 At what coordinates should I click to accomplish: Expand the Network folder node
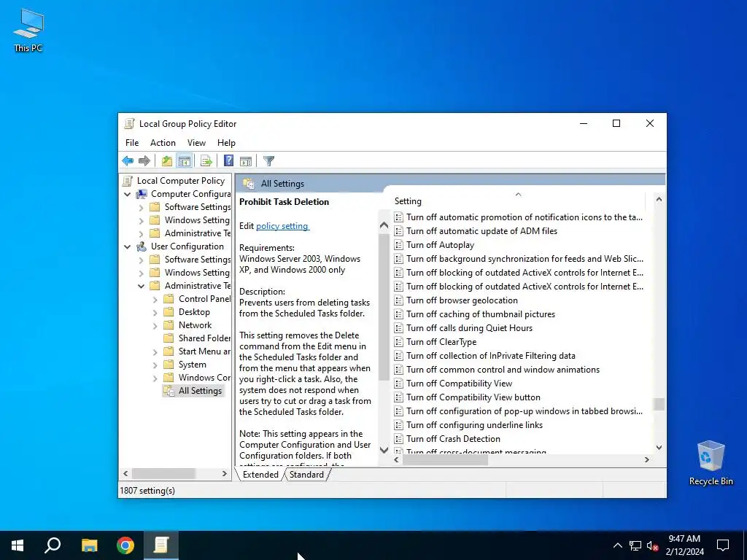[155, 326]
